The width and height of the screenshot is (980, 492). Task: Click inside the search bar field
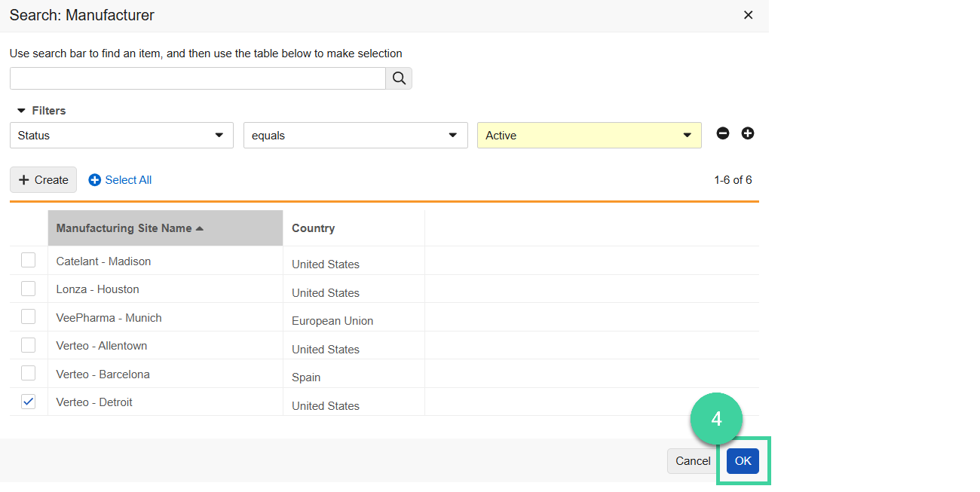click(x=198, y=78)
